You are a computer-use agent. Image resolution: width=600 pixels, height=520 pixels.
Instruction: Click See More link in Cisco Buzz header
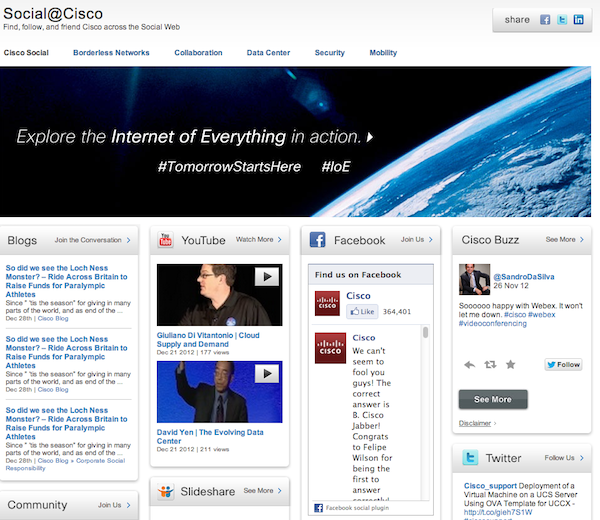560,239
